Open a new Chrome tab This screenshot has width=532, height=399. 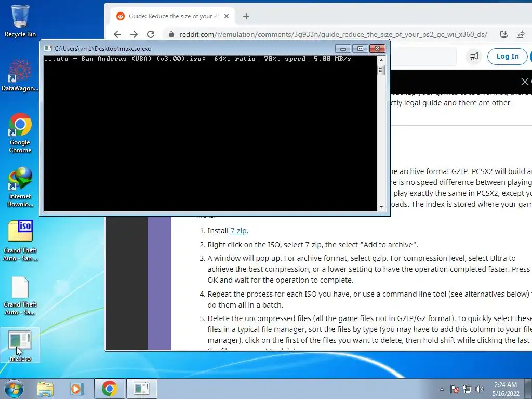[246, 16]
